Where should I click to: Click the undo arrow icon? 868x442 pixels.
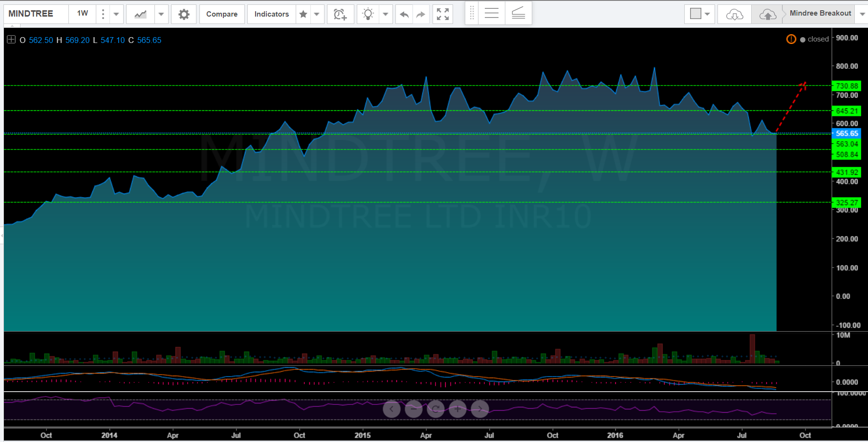pyautogui.click(x=404, y=15)
